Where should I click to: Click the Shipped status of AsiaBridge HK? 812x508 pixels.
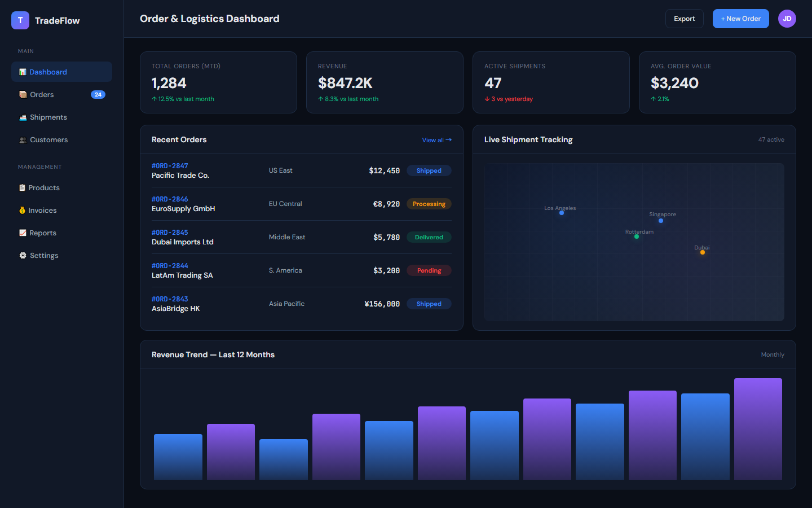[x=429, y=304]
